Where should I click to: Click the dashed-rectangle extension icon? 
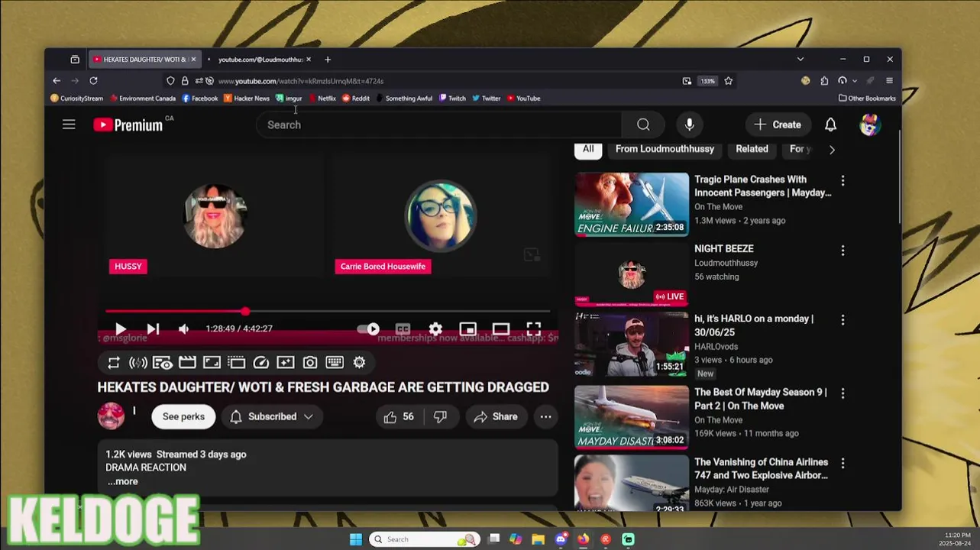click(236, 363)
